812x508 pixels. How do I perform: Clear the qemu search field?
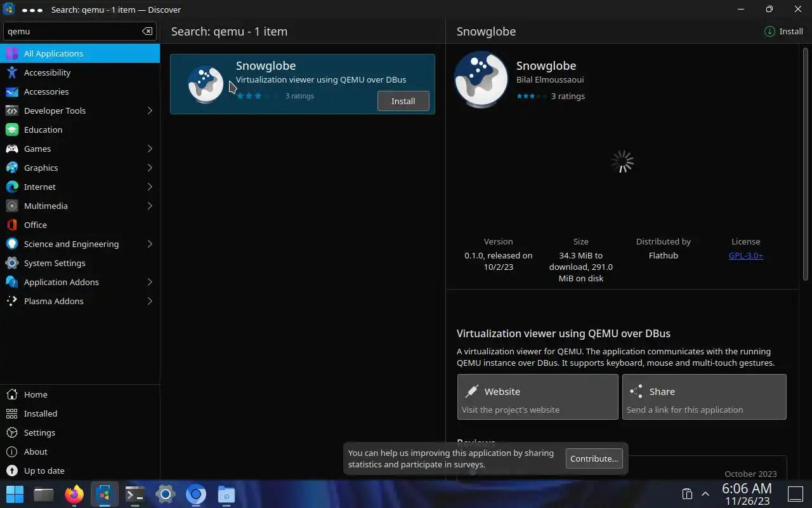(147, 31)
